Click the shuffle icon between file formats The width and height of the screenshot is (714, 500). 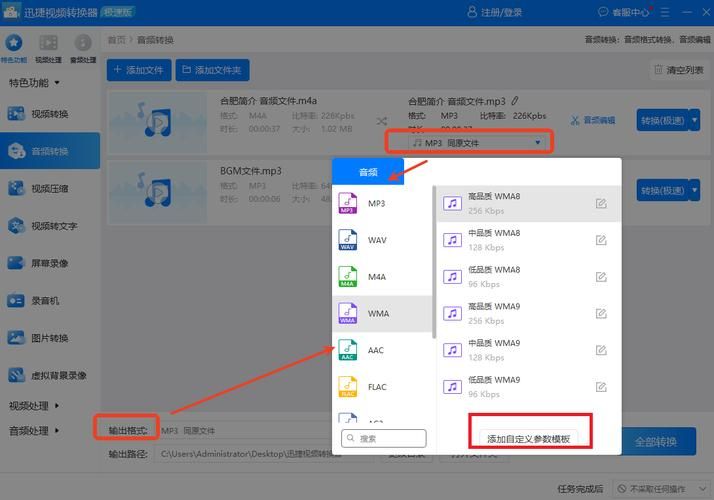(382, 121)
